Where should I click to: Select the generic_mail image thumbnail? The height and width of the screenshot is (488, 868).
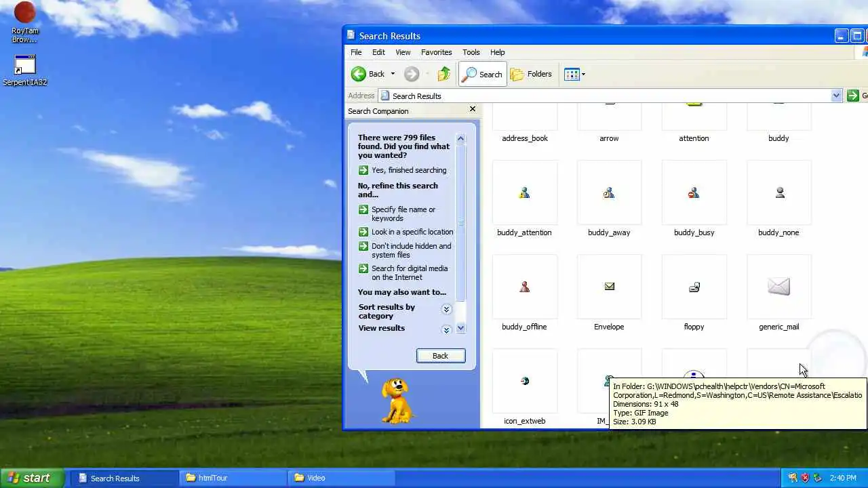pyautogui.click(x=779, y=287)
